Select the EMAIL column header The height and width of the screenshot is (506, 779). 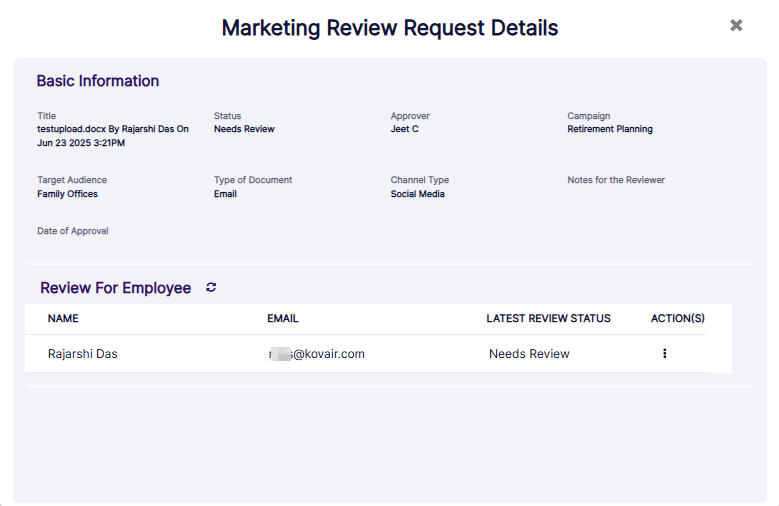point(283,319)
